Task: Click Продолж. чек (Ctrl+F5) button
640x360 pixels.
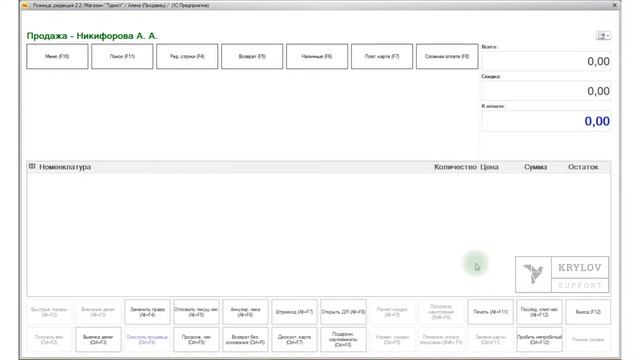Action: (x=196, y=339)
